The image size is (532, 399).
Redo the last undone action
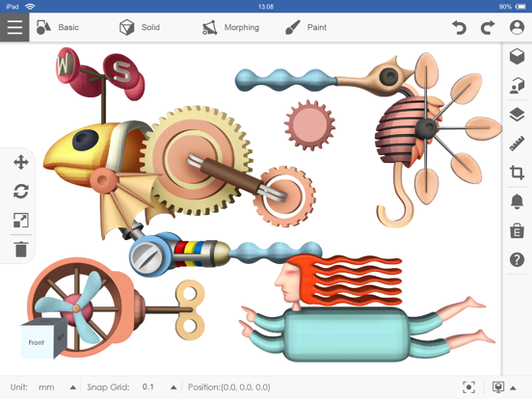(x=488, y=27)
